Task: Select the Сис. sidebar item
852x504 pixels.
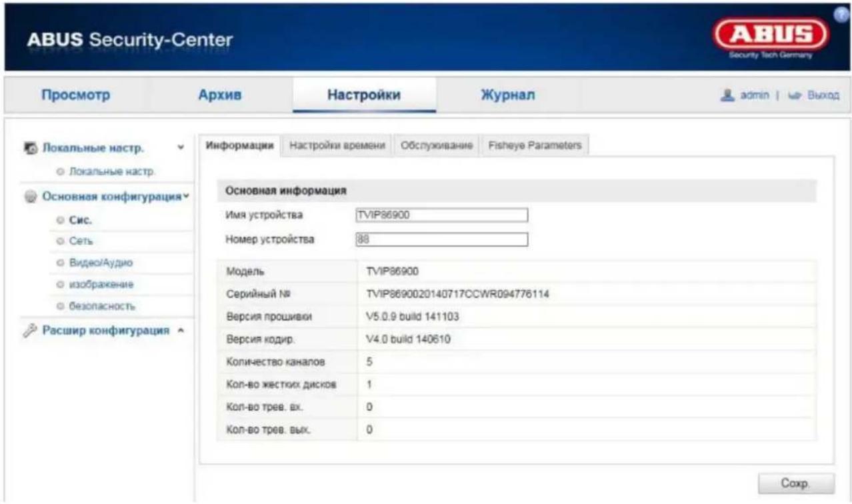Action: (x=79, y=219)
